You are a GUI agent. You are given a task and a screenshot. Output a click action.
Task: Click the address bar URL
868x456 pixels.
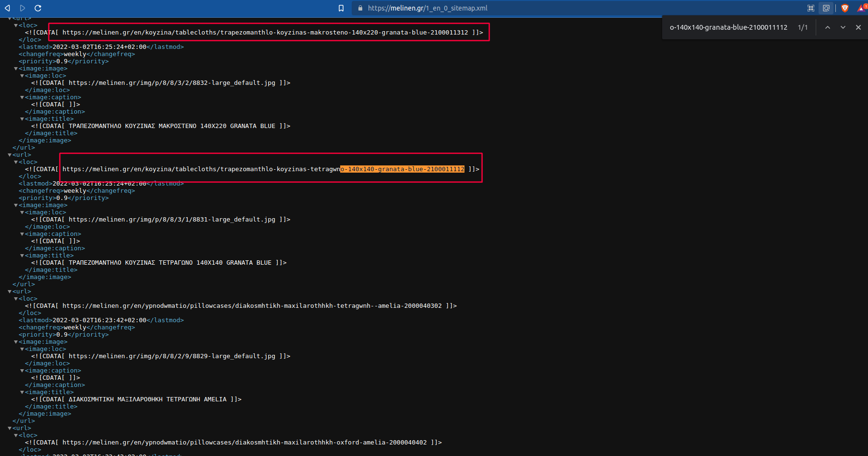click(x=427, y=8)
